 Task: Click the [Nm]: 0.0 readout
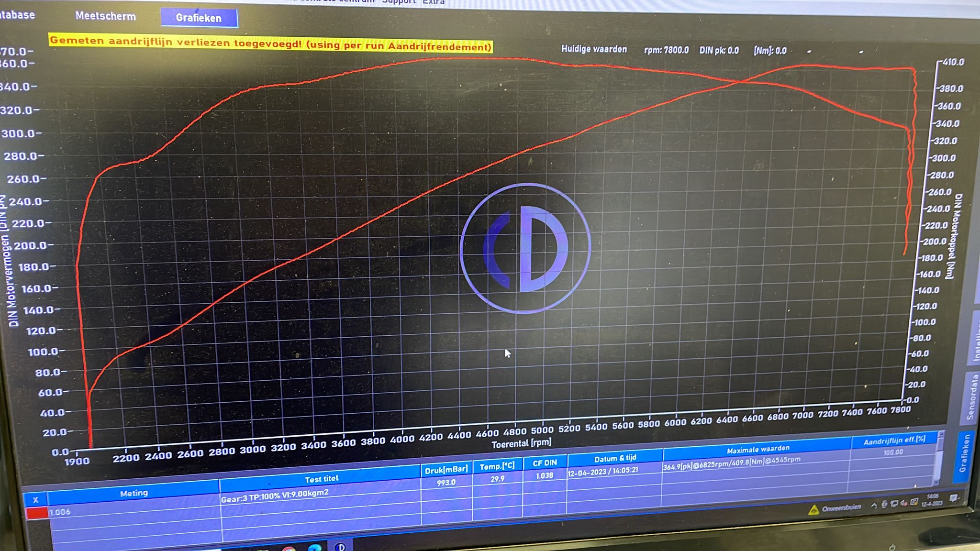pyautogui.click(x=770, y=50)
